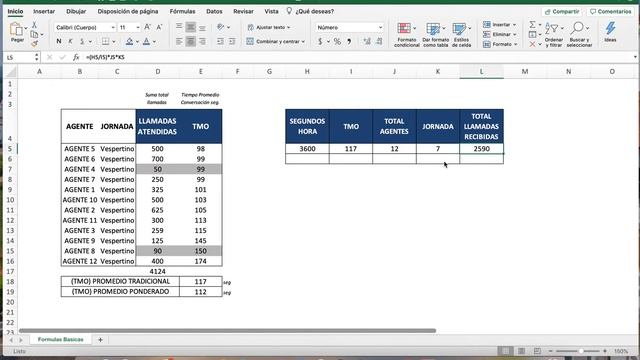Click the Copy icon
640x360 pixels.
pyautogui.click(x=34, y=35)
